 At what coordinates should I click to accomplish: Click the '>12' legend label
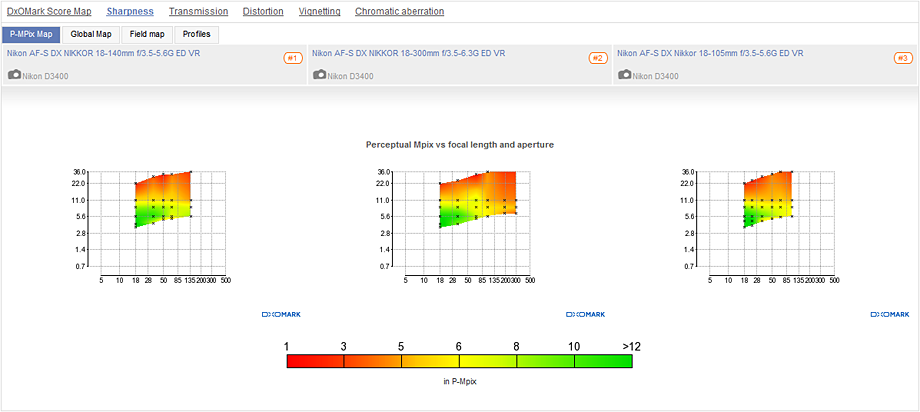631,346
